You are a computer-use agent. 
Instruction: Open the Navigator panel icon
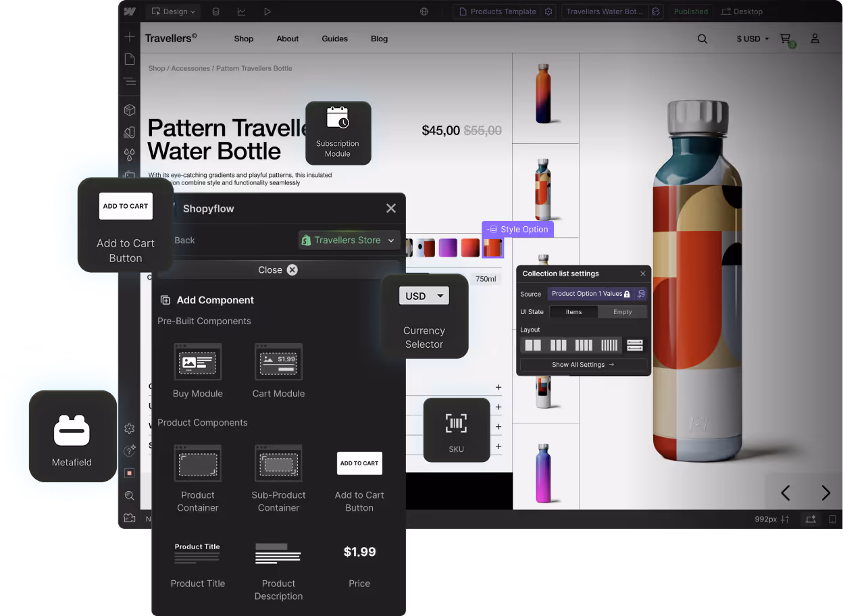(130, 82)
